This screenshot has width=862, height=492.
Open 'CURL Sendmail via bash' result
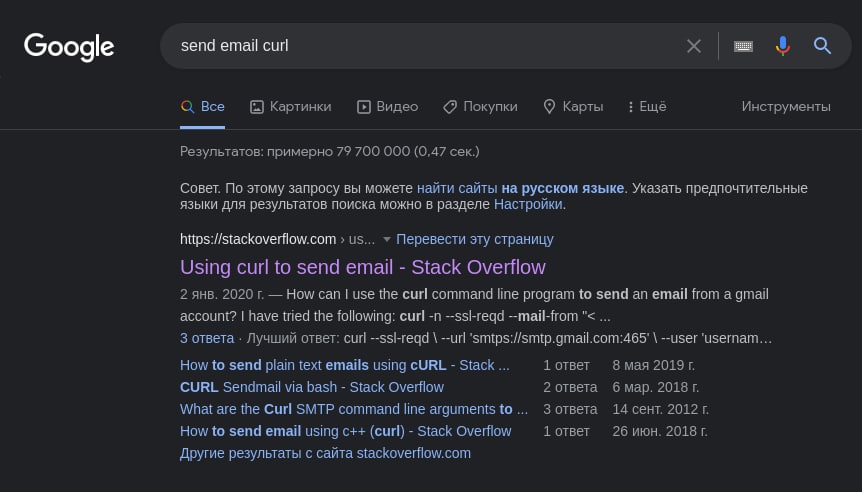coord(312,387)
